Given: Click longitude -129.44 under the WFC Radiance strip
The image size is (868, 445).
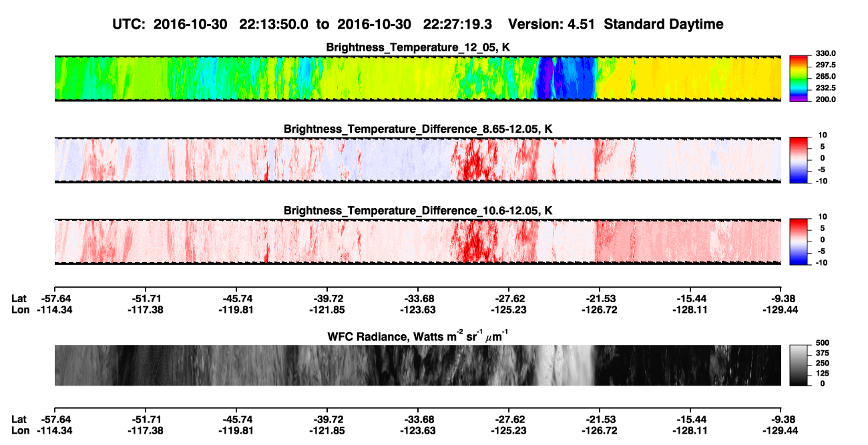Looking at the screenshot, I should pyautogui.click(x=781, y=431).
